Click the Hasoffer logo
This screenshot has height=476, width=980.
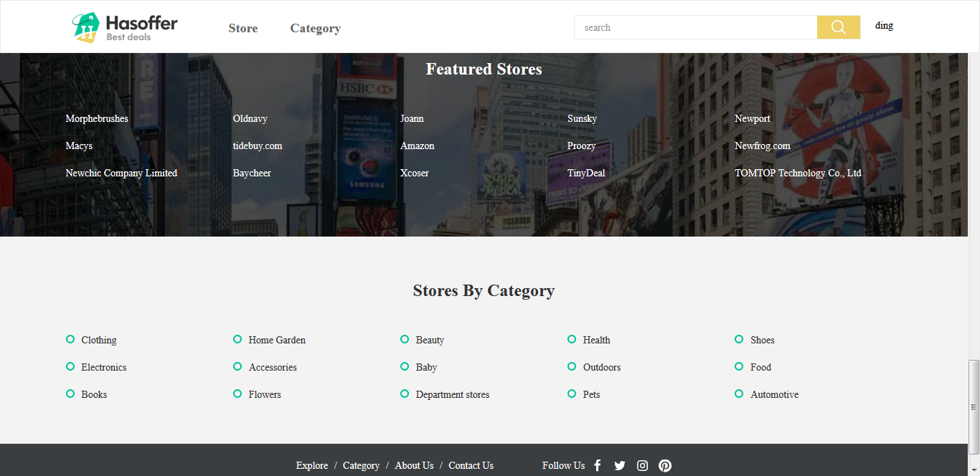[125, 27]
